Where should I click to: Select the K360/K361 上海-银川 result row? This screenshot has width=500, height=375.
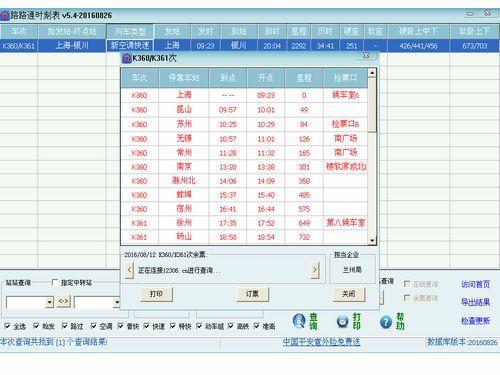(249, 46)
